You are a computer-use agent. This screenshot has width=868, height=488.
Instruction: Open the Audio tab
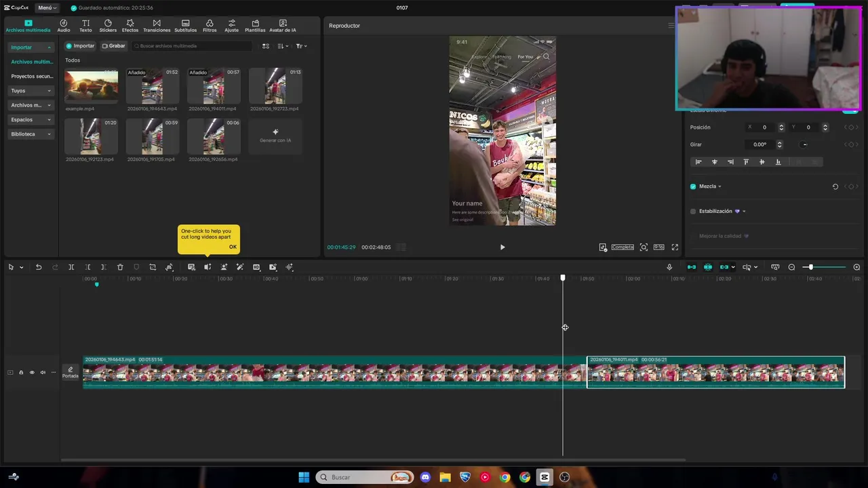pyautogui.click(x=63, y=26)
